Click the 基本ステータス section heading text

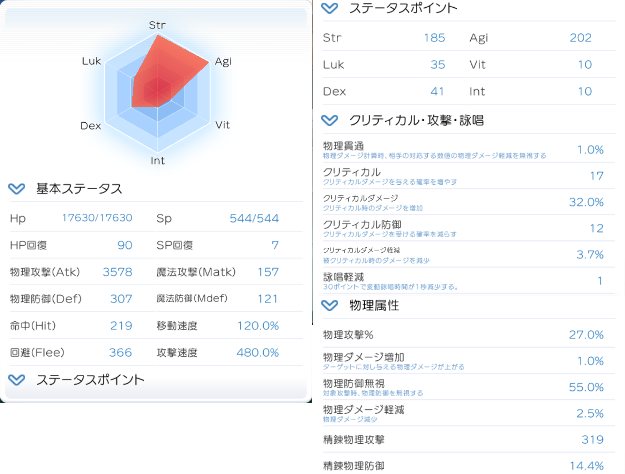coord(79,189)
